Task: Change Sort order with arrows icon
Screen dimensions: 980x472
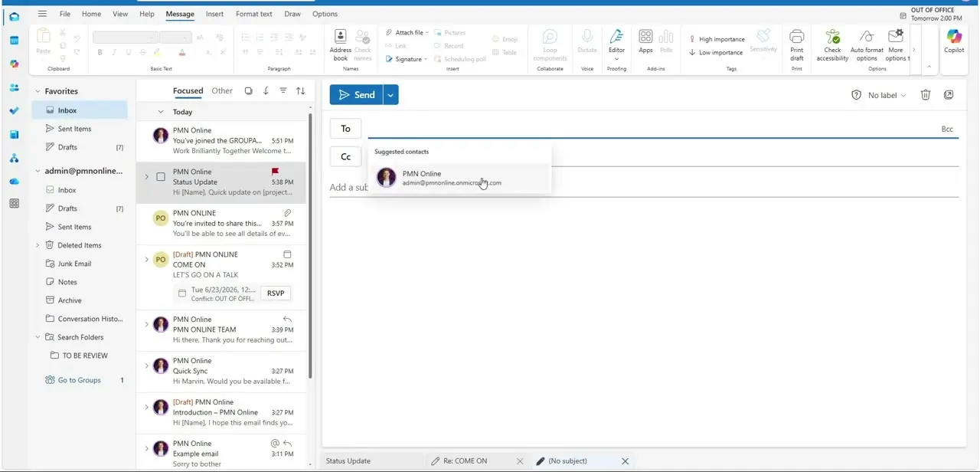Action: point(300,91)
